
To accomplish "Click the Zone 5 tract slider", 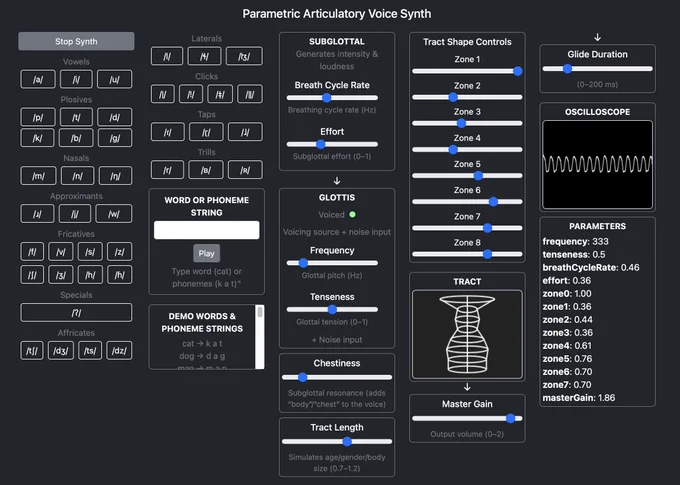I will [467, 176].
